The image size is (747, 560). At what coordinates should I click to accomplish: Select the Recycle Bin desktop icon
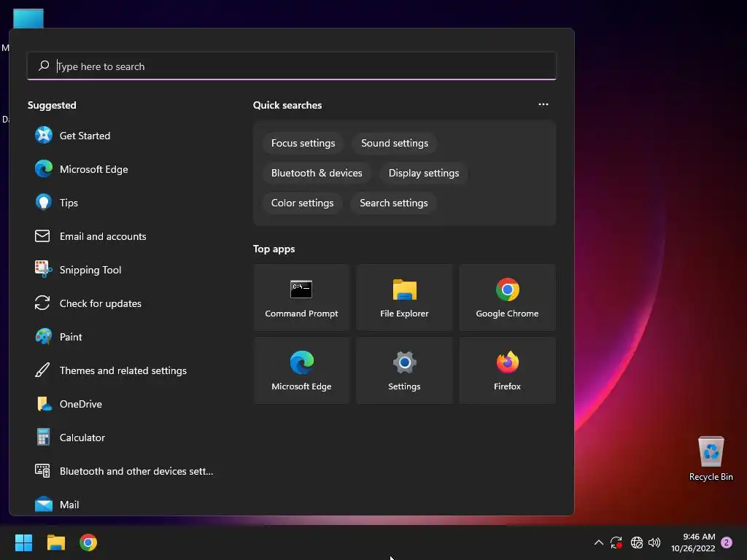711,459
